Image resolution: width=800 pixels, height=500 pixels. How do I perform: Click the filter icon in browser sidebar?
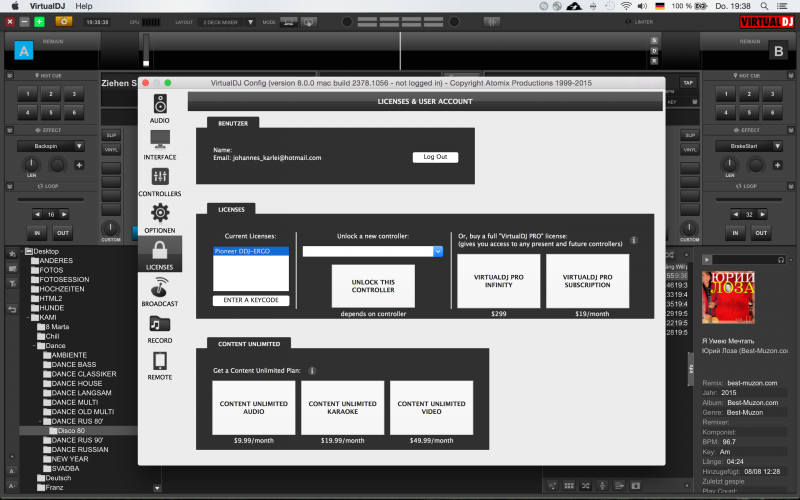pos(12,283)
